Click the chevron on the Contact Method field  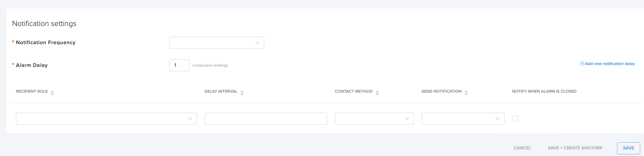(407, 118)
